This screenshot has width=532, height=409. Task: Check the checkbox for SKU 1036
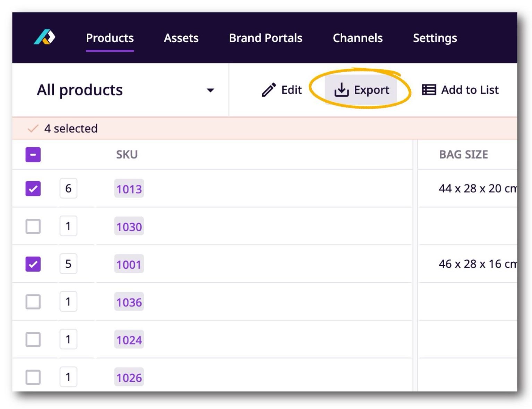coord(33,302)
